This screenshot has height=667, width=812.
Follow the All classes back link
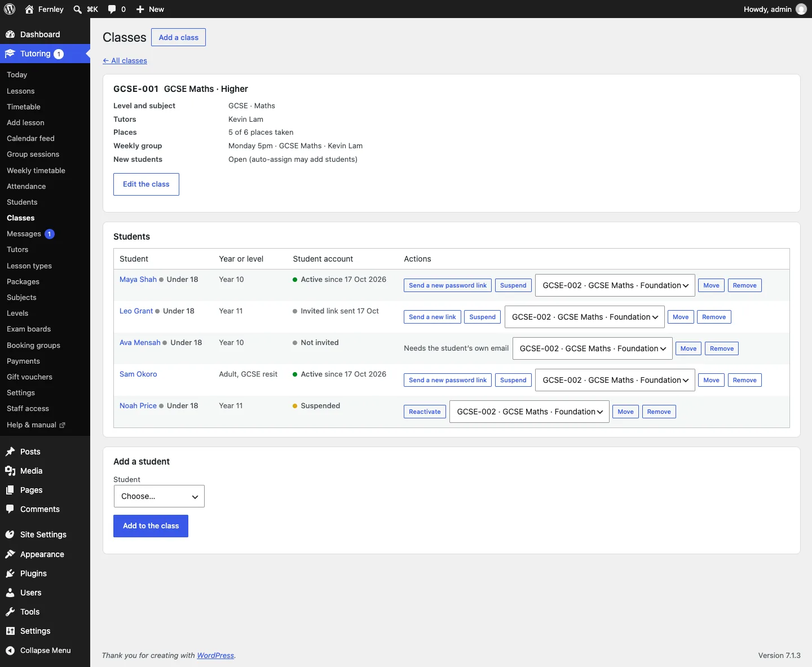(x=125, y=61)
